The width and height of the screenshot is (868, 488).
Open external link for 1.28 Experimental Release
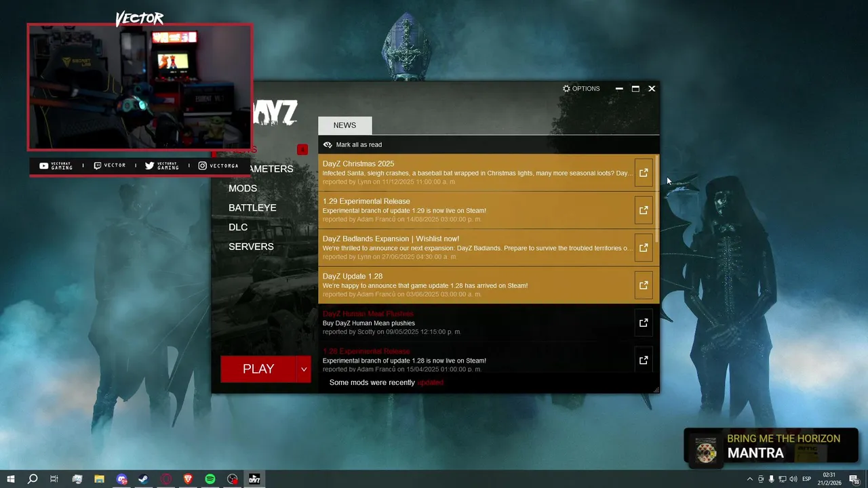point(644,360)
